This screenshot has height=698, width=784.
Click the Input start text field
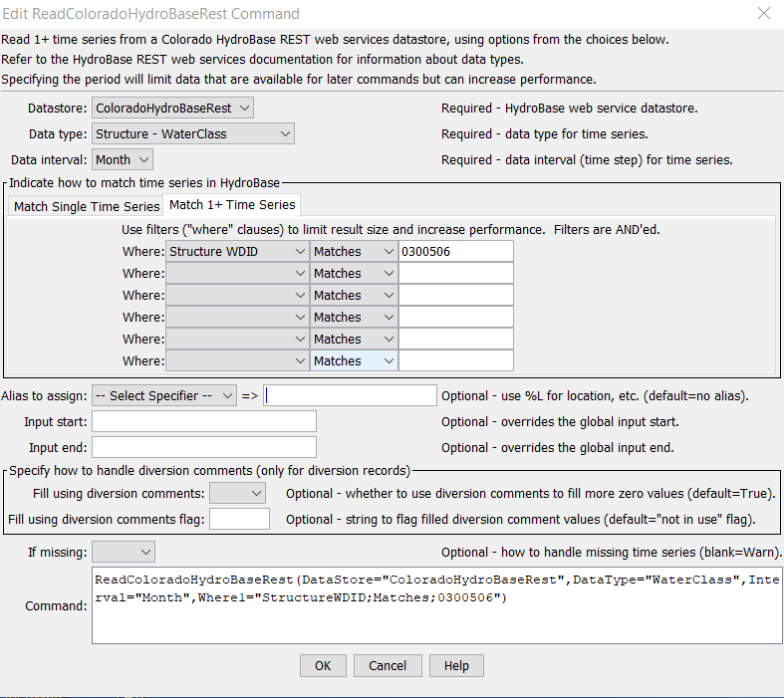[204, 422]
